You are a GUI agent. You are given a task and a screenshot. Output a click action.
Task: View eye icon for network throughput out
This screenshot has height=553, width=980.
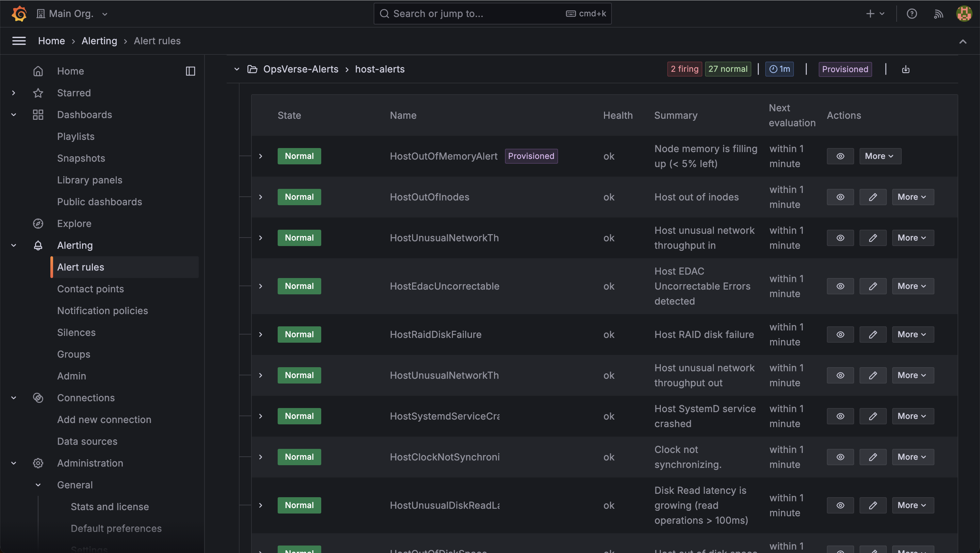(840, 375)
